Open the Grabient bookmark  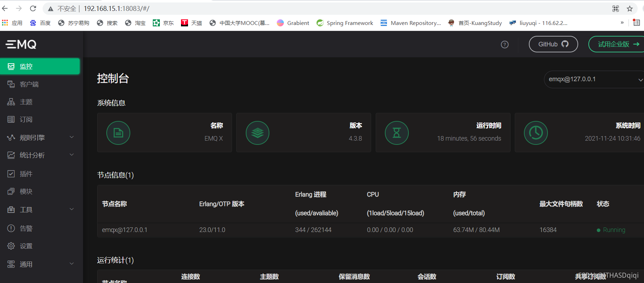point(293,23)
